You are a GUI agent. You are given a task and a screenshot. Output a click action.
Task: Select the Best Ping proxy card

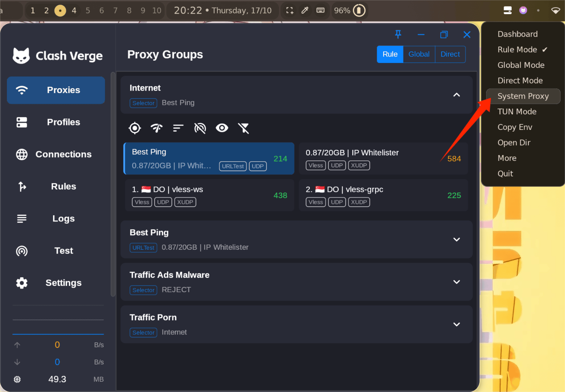tap(209, 159)
